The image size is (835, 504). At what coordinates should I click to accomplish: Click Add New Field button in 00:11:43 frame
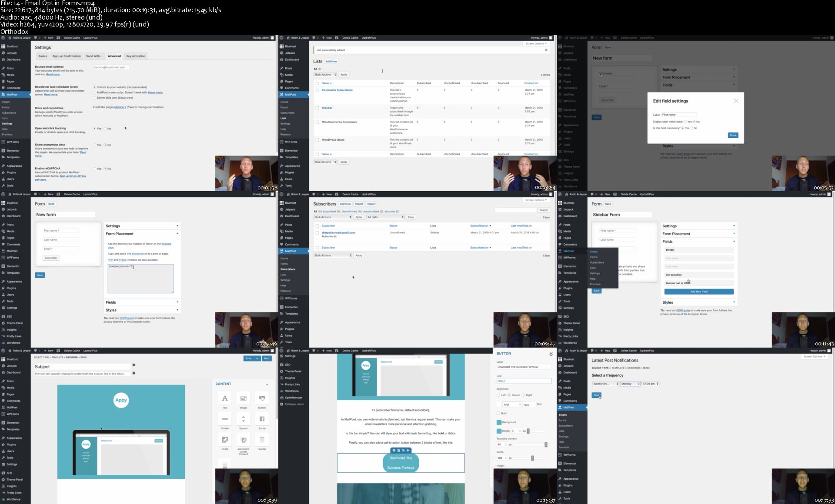pyautogui.click(x=699, y=292)
